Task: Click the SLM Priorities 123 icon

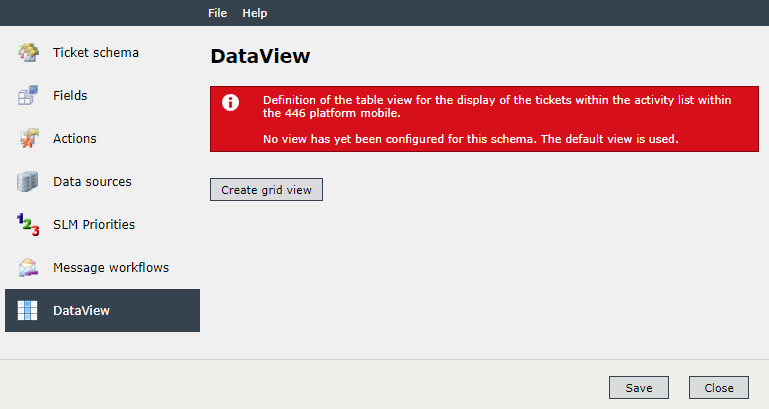Action: click(x=28, y=225)
